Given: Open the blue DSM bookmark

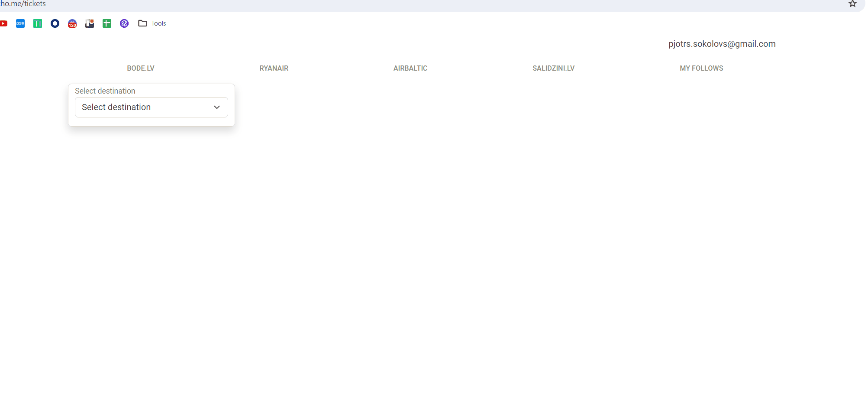Looking at the screenshot, I should [20, 23].
